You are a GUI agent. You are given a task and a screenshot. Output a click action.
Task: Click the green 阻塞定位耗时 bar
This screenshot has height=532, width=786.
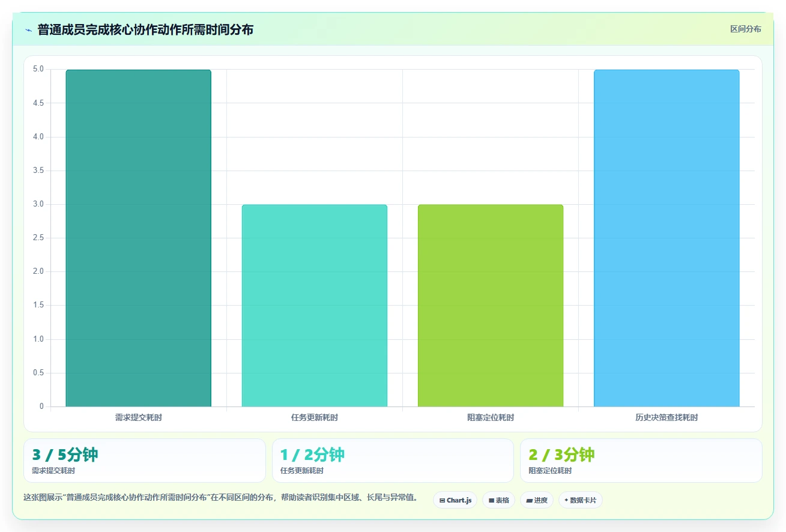click(x=491, y=306)
